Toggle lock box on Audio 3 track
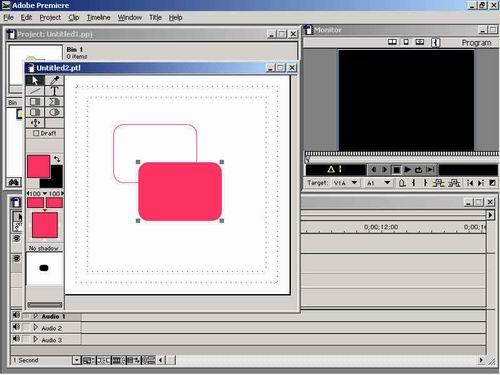This screenshot has height=375, width=500. 26,340
